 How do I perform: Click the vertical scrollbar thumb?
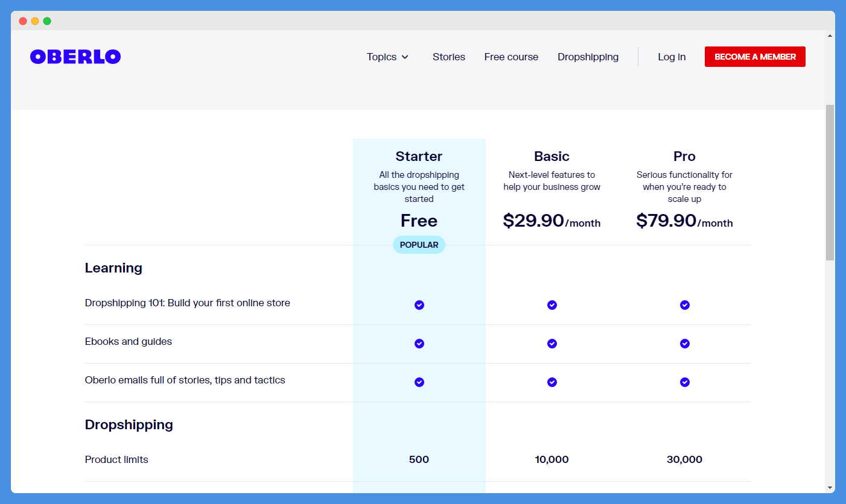click(830, 182)
